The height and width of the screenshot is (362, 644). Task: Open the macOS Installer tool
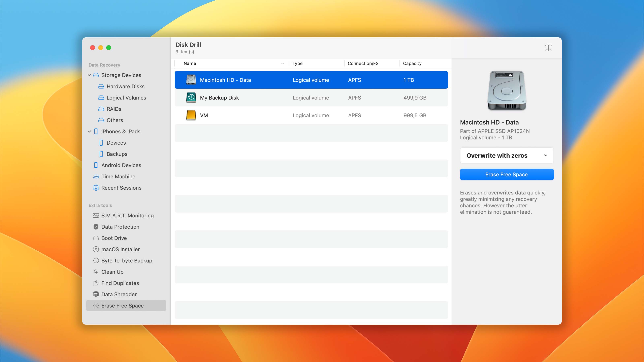point(120,249)
